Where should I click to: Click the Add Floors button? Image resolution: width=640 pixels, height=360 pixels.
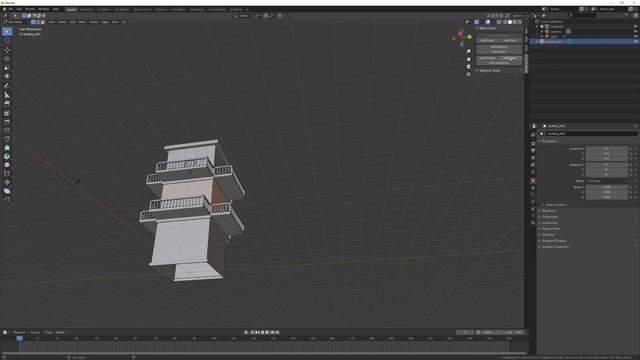pyautogui.click(x=487, y=40)
